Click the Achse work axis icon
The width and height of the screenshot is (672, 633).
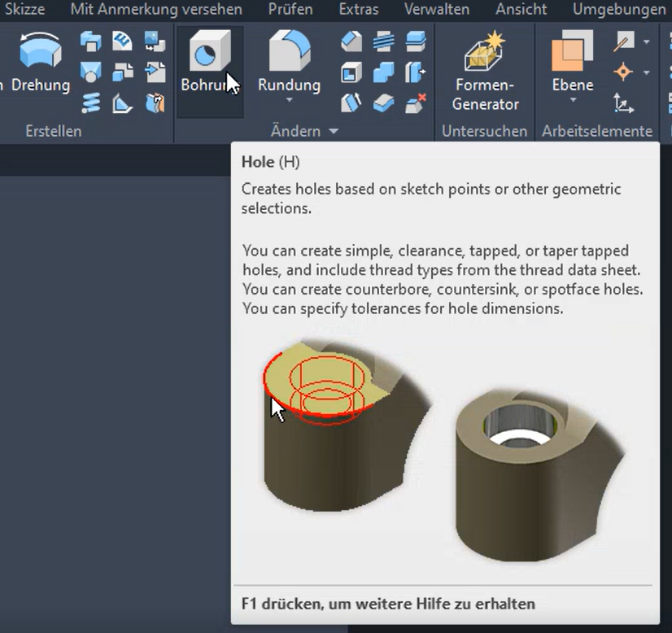(x=625, y=41)
